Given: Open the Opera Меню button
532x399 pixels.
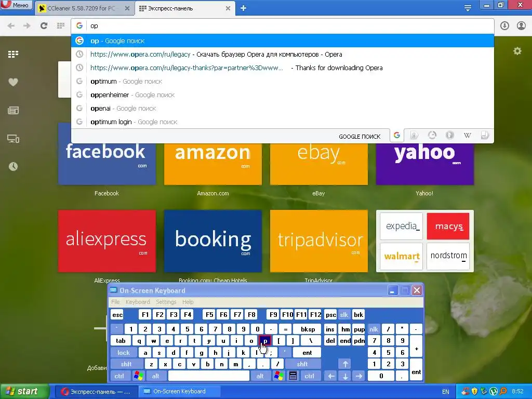Looking at the screenshot, I should click(16, 5).
